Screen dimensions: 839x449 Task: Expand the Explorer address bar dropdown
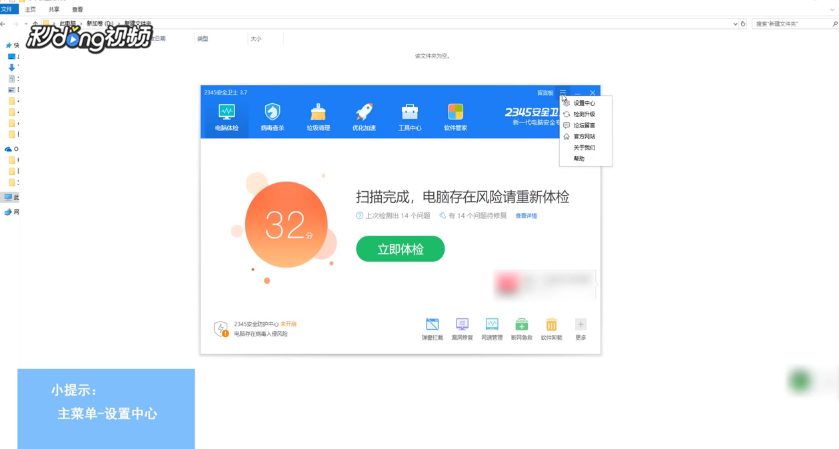[735, 24]
